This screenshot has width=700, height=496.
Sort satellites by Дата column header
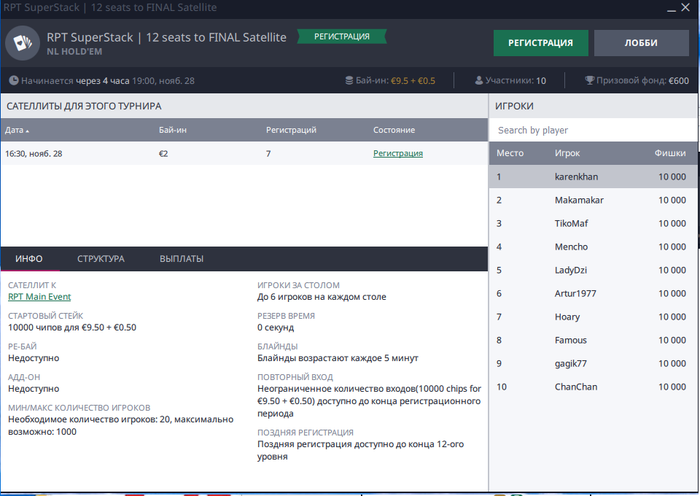click(17, 130)
